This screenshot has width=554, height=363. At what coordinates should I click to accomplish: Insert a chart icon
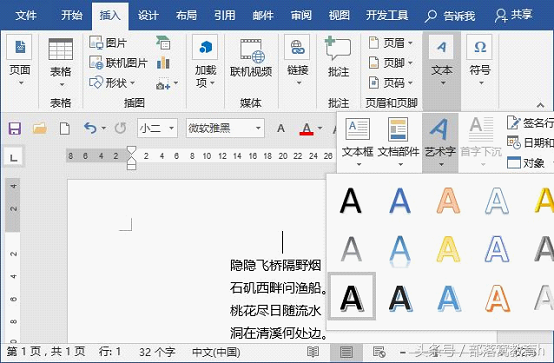(x=163, y=63)
